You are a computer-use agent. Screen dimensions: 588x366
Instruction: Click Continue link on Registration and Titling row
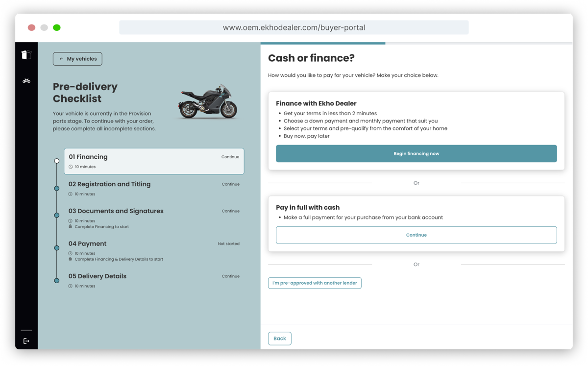(230, 184)
